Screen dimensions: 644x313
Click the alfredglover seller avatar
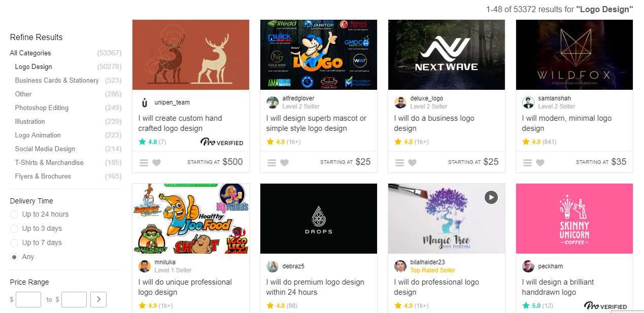273,102
